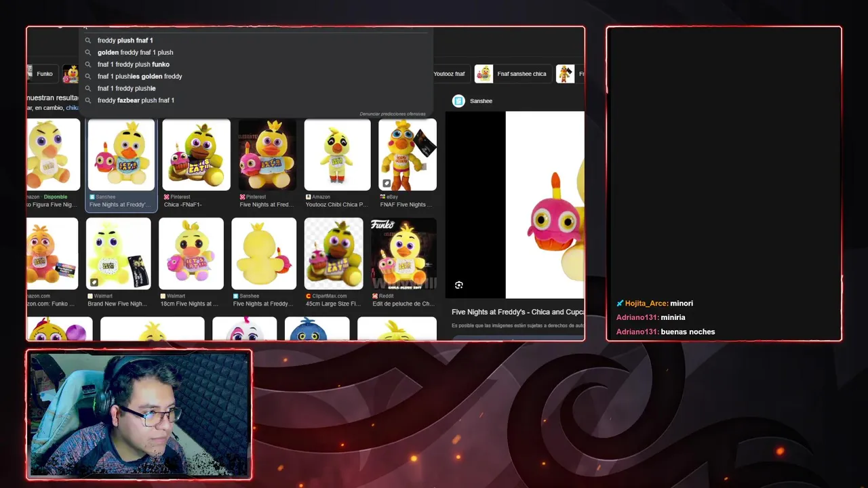
Task: Click the chat message 'buenas noches'
Action: click(x=688, y=331)
